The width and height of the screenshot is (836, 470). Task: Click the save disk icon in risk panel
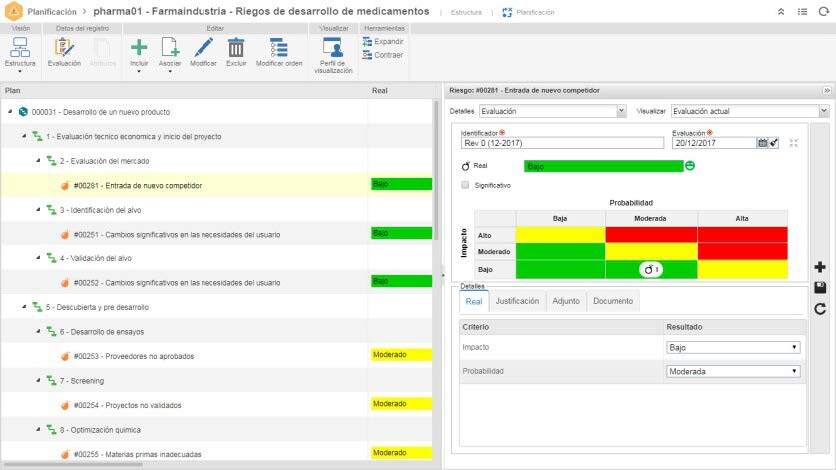click(820, 288)
